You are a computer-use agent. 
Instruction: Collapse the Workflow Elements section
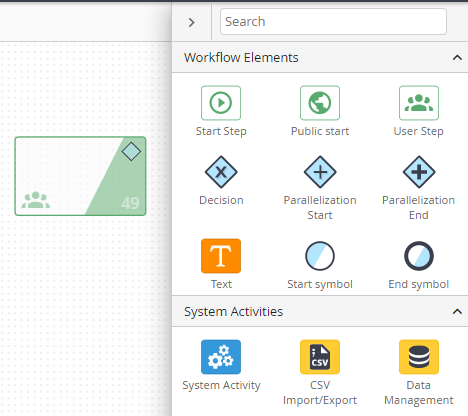pyautogui.click(x=457, y=58)
